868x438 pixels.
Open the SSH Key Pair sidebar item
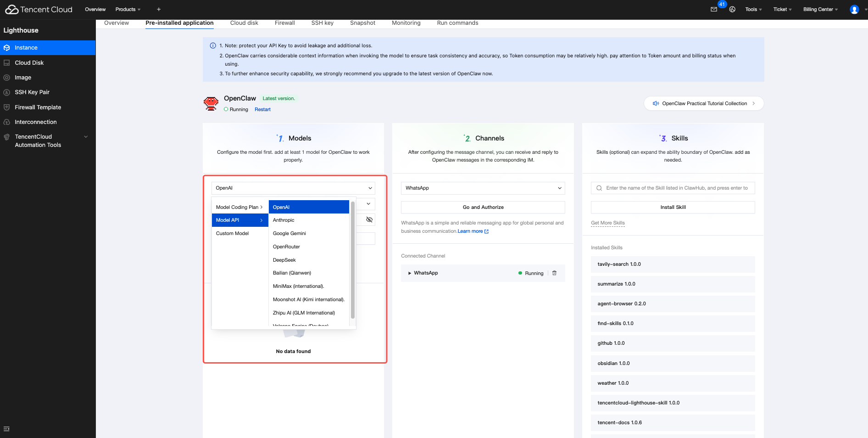click(32, 92)
